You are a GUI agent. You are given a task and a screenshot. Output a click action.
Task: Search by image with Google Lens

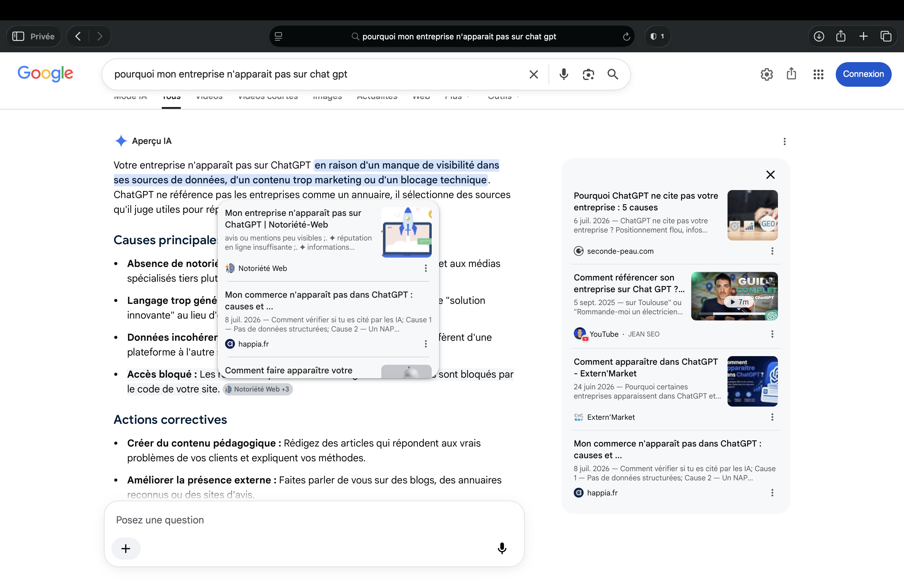[588, 74]
